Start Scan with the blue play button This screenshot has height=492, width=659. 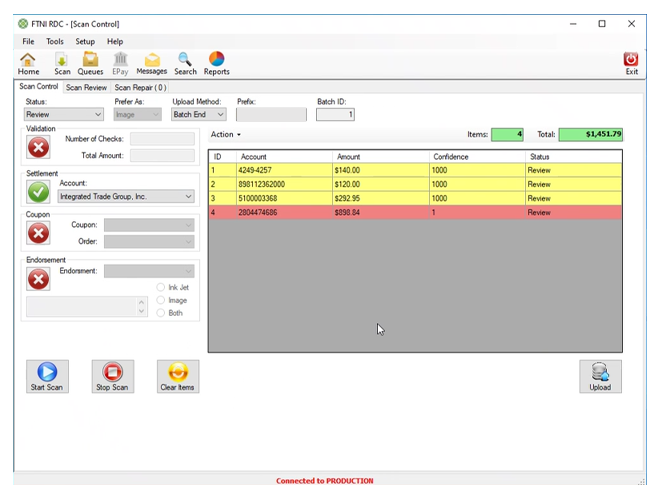point(47,376)
